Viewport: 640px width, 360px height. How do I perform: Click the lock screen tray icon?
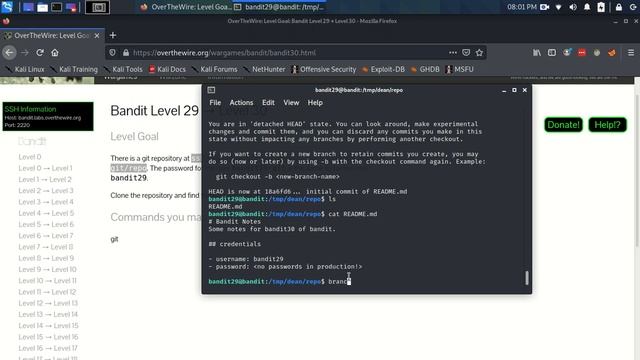619,7
